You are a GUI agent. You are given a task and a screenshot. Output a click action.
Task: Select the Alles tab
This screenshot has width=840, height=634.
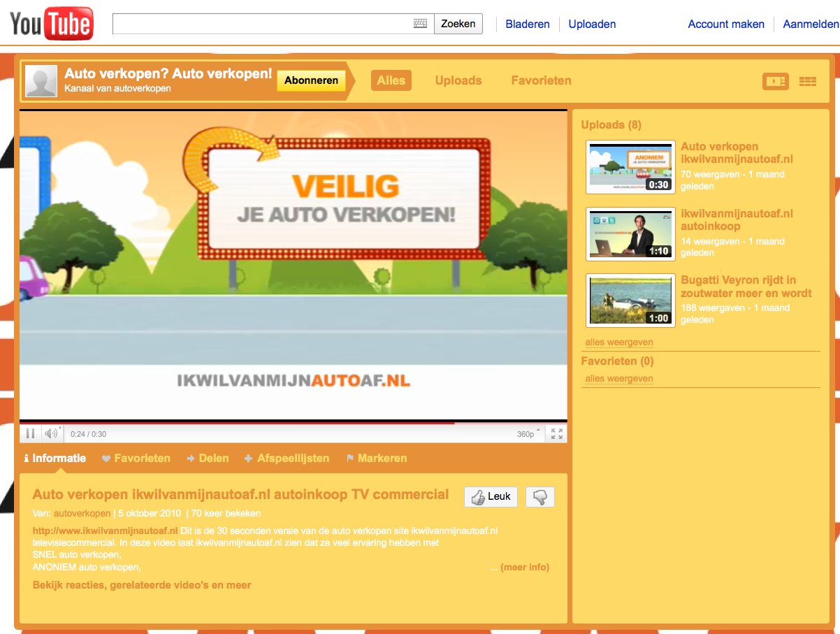tap(391, 80)
